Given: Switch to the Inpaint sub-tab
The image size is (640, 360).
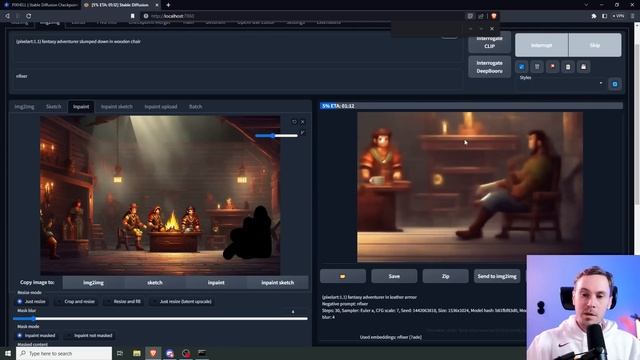Looking at the screenshot, I should pyautogui.click(x=81, y=107).
